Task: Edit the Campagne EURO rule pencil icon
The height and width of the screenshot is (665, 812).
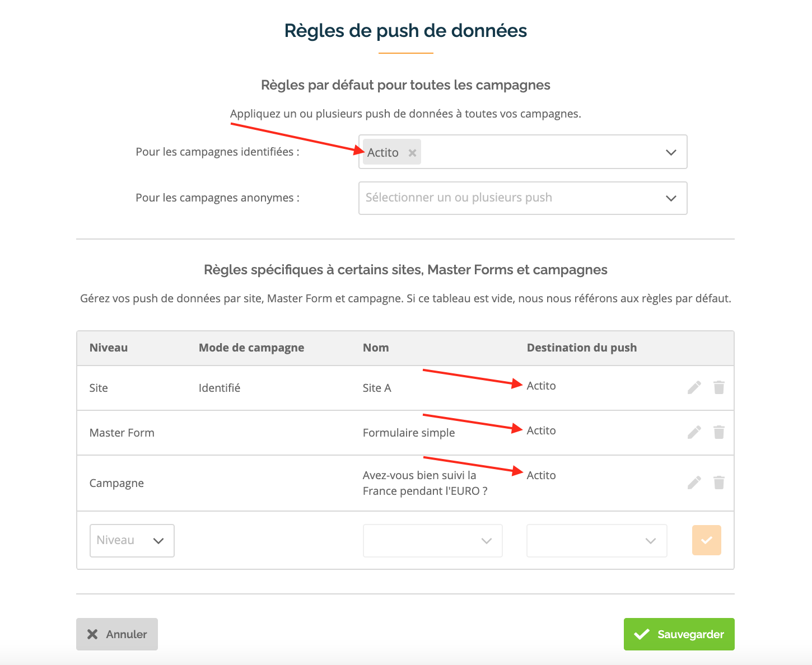Action: (694, 483)
